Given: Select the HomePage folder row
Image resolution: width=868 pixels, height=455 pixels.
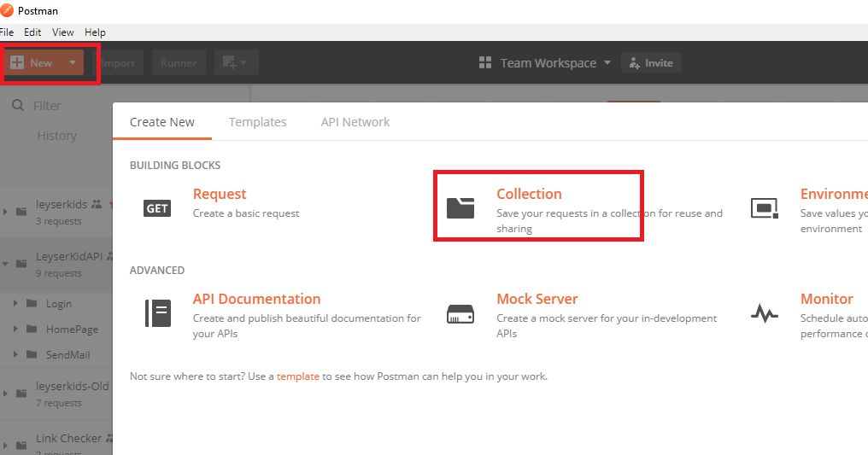Looking at the screenshot, I should point(56,329).
